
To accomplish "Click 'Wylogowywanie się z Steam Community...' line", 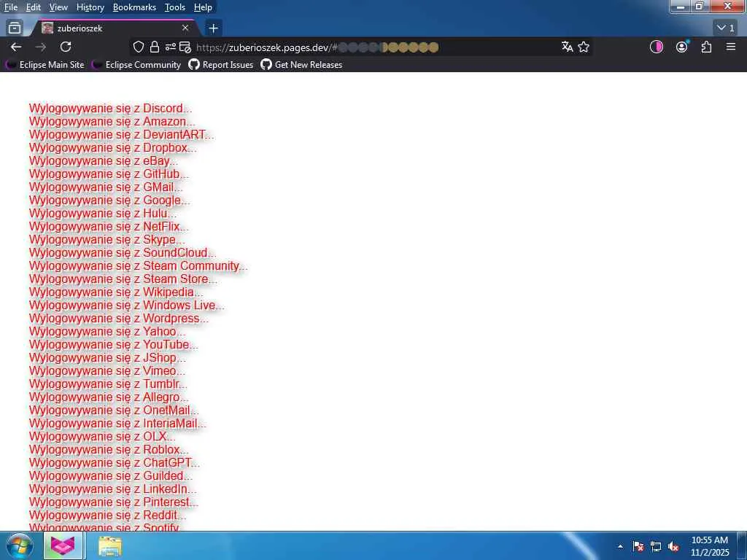I will point(138,265).
